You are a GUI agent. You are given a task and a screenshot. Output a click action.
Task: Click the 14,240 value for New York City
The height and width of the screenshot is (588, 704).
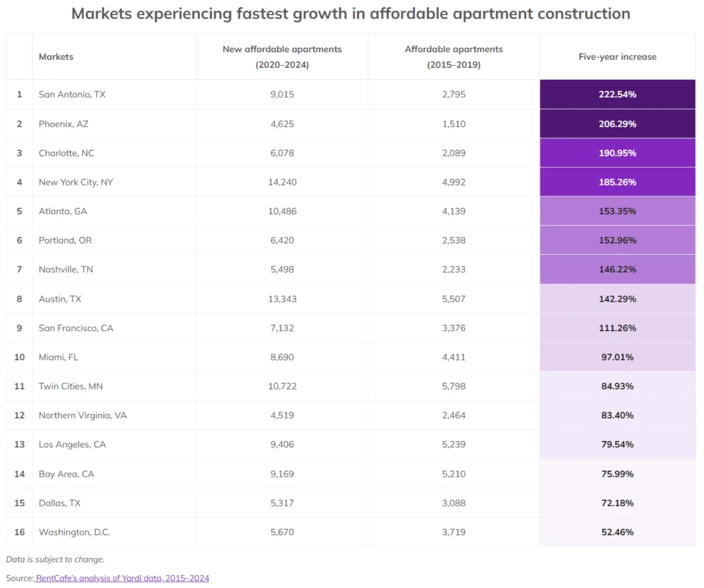(282, 181)
